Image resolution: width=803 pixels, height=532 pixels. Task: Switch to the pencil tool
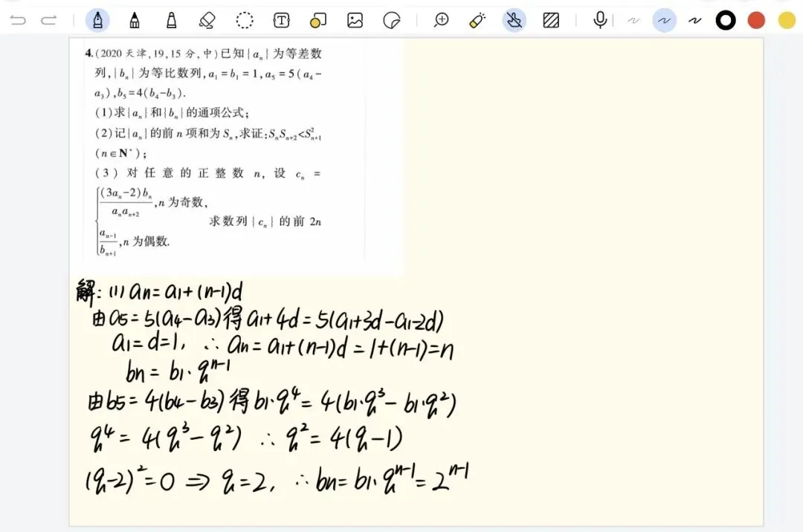[x=134, y=20]
